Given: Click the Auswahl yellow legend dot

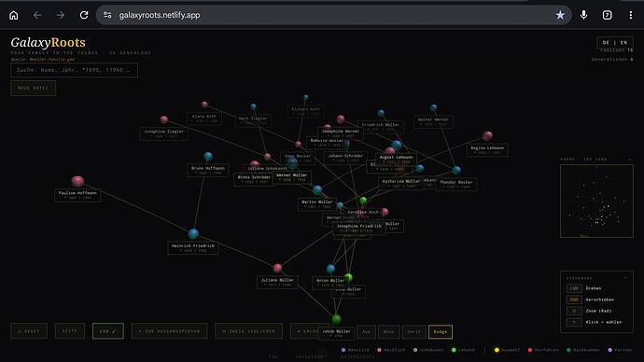Looking at the screenshot, I should click(497, 350).
